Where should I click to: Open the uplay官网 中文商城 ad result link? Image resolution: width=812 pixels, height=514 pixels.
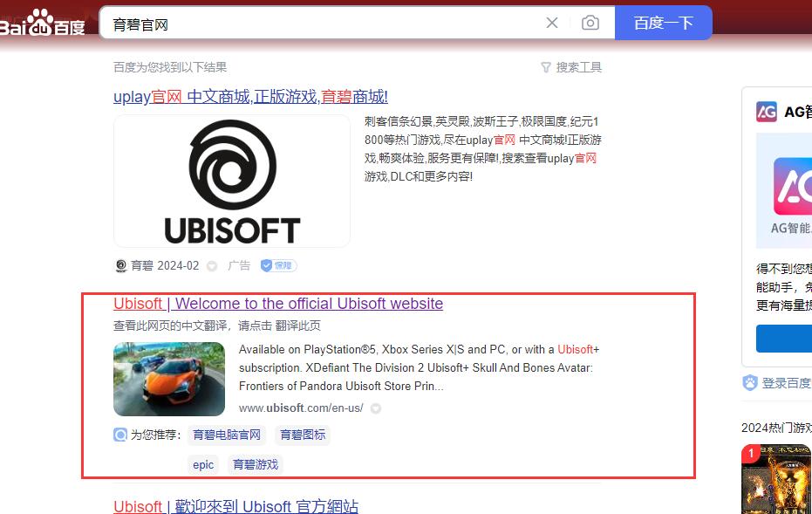coord(250,96)
